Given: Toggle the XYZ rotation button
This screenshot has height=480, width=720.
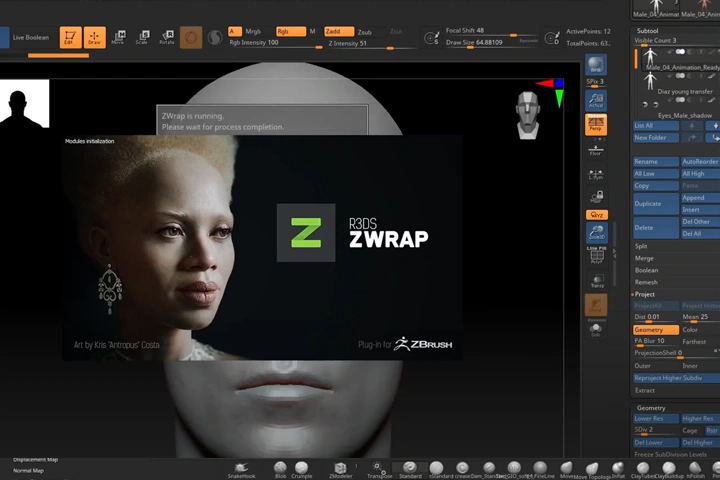Looking at the screenshot, I should (x=596, y=215).
